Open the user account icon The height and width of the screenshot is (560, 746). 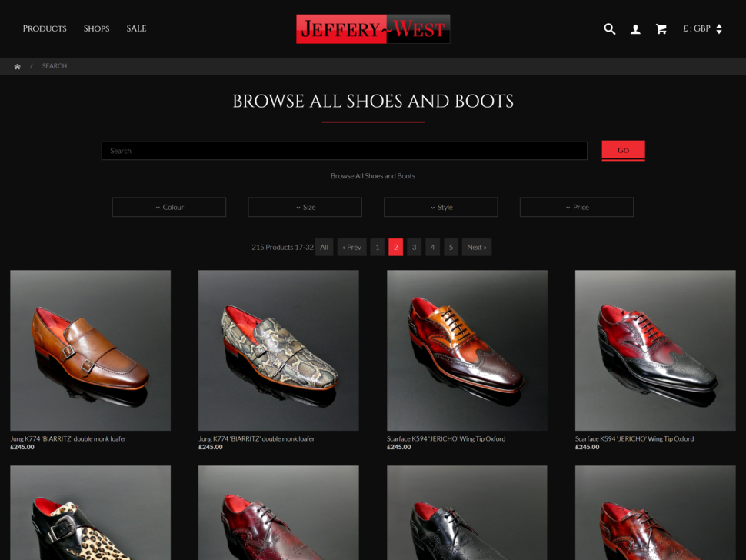pos(635,29)
